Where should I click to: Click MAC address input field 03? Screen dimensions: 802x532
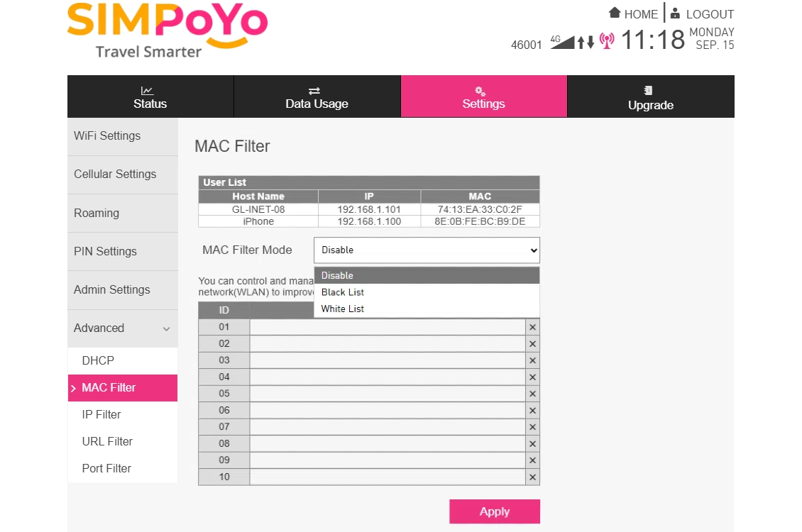point(387,360)
